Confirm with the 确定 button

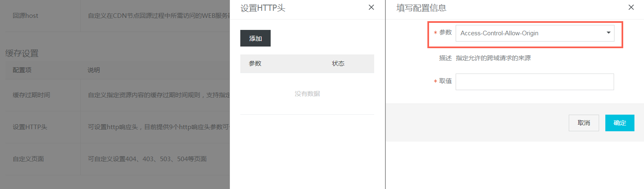click(619, 123)
